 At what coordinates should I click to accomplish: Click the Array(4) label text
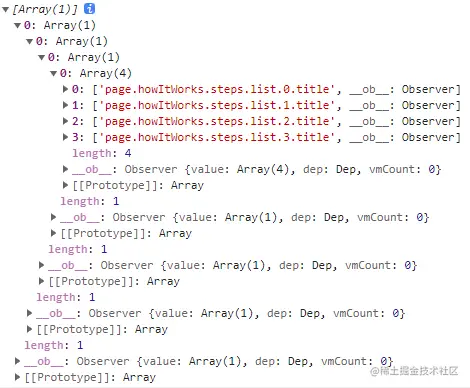pyautogui.click(x=106, y=73)
